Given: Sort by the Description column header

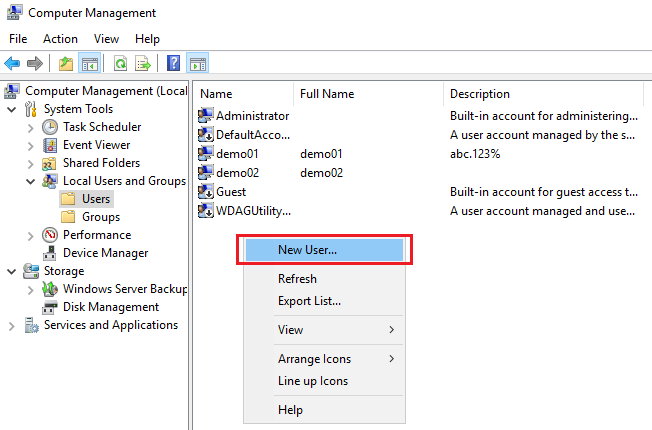Looking at the screenshot, I should click(544, 94).
